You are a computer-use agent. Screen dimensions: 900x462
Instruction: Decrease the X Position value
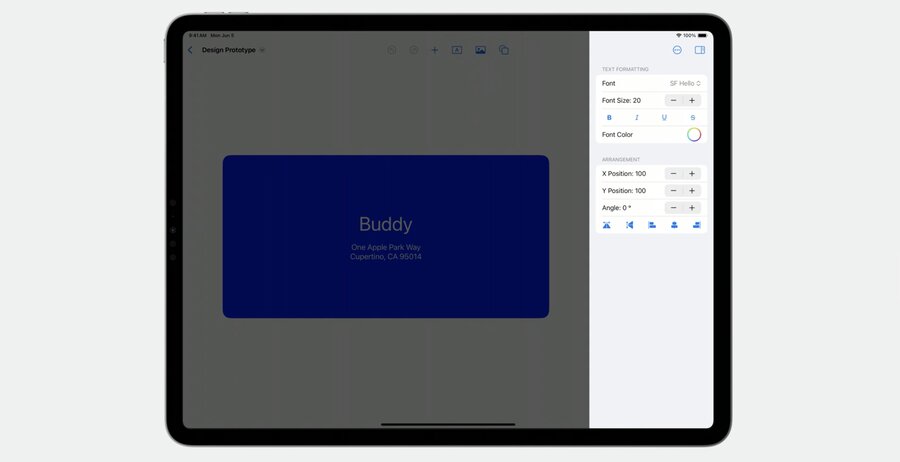674,174
